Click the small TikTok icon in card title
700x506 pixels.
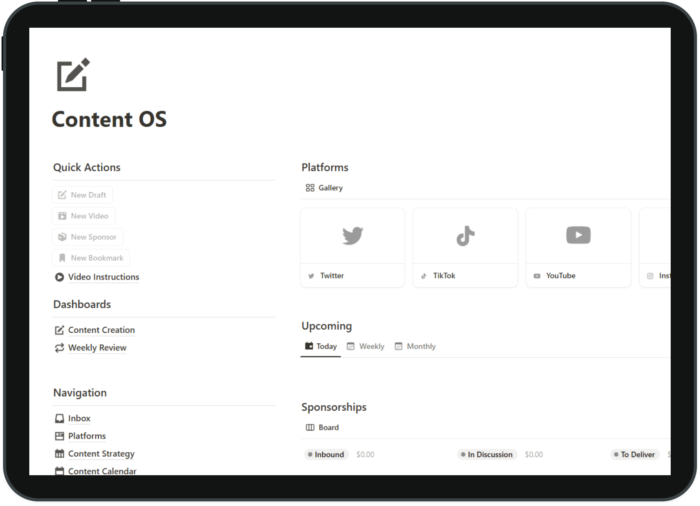tap(424, 276)
